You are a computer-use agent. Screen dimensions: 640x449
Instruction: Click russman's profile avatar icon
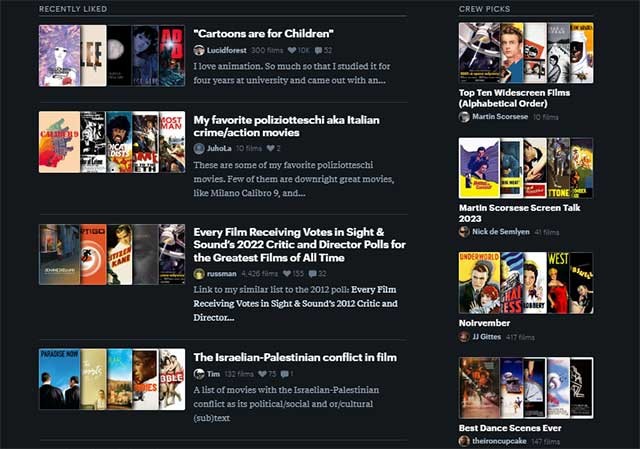(199, 273)
